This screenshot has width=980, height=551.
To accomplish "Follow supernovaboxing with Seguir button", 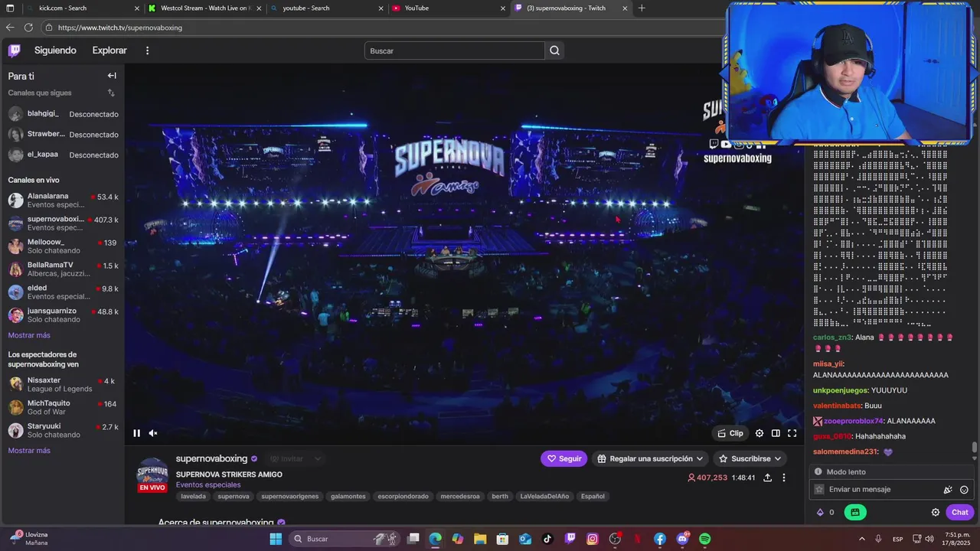I will click(x=564, y=458).
